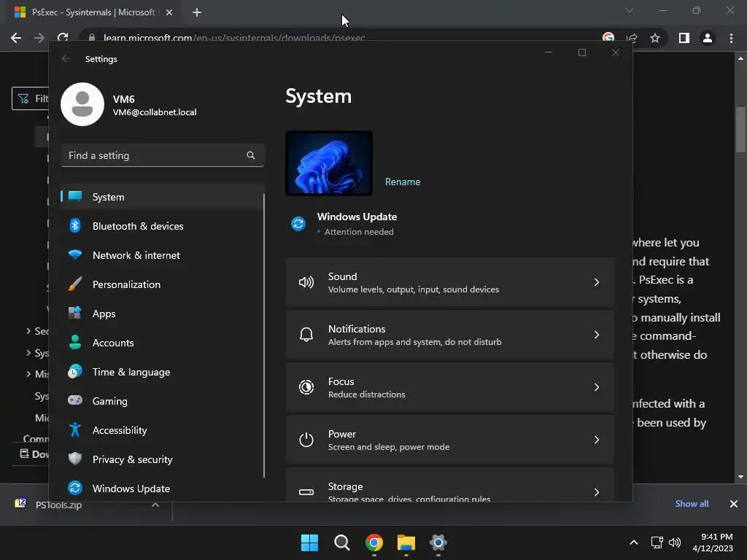Open Chrome three-dot menu

[x=731, y=38]
